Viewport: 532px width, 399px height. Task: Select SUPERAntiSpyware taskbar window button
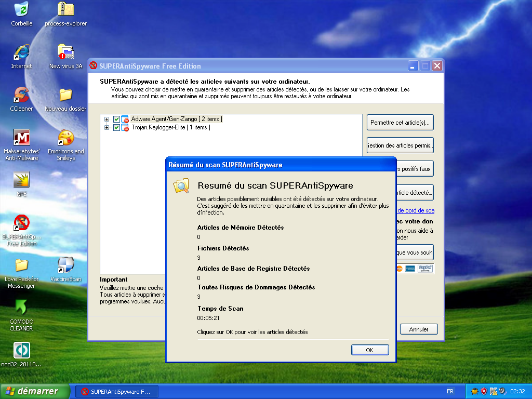116,392
